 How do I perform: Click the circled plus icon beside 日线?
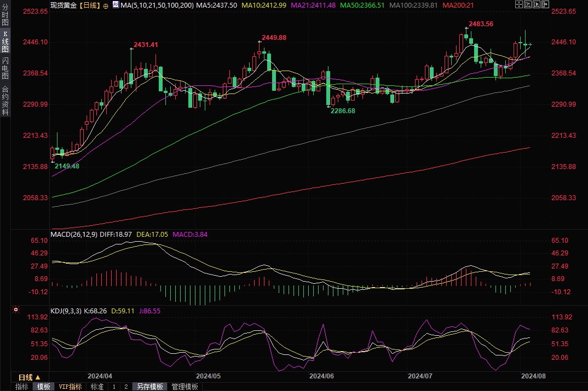[105, 5]
